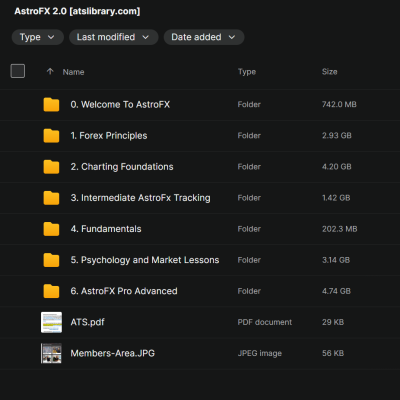Viewport: 400px width, 400px height.
Task: Click the 2.93 GB size value
Action: [337, 136]
